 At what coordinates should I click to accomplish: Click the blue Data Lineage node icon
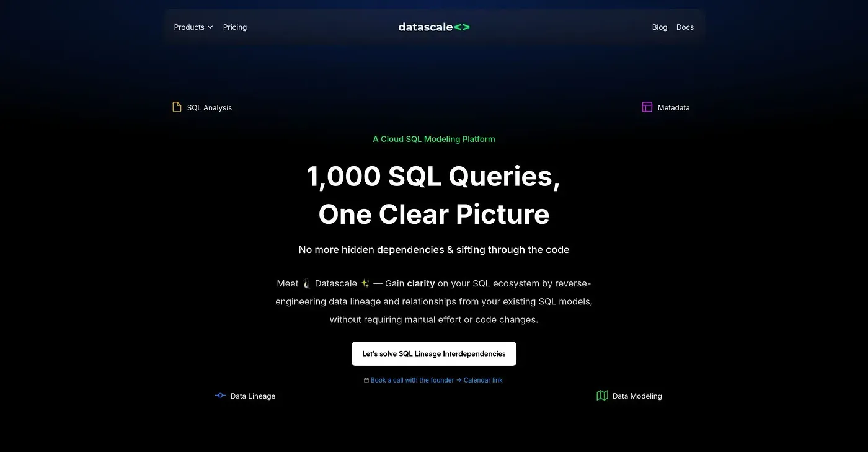[220, 396]
